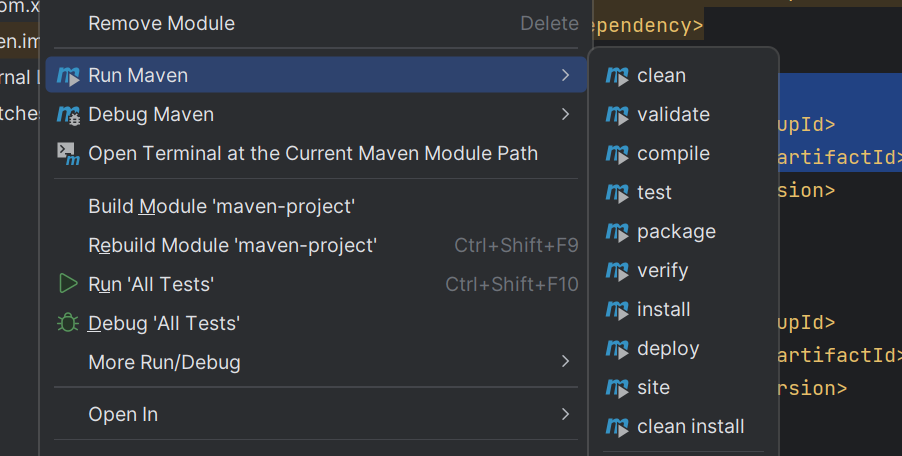Screen dimensions: 902x456
Task: Expand the More Run/Debug submenu arrow
Action: point(565,362)
